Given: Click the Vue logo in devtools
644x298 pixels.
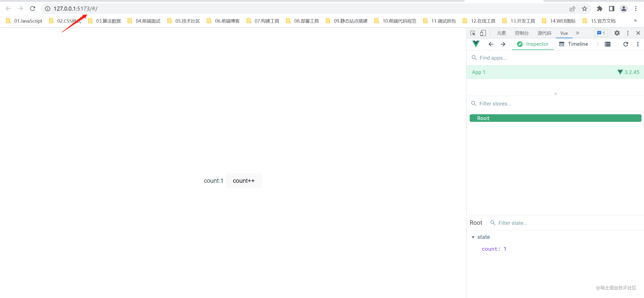Looking at the screenshot, I should [476, 44].
